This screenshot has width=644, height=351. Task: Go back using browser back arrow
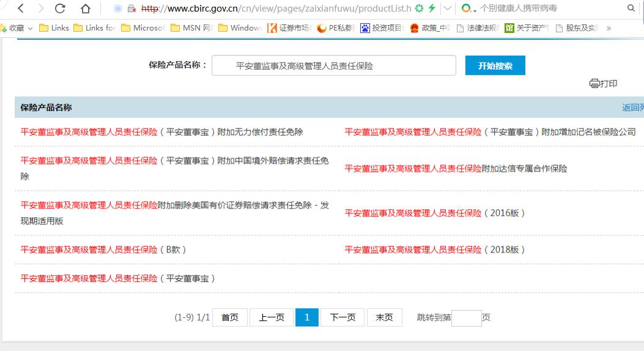pos(21,8)
